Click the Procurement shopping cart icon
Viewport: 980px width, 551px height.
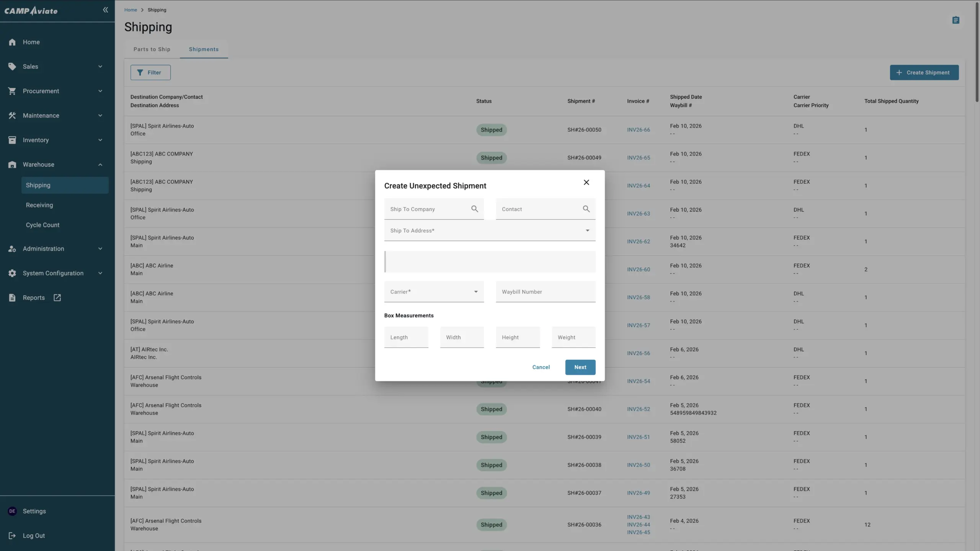12,91
